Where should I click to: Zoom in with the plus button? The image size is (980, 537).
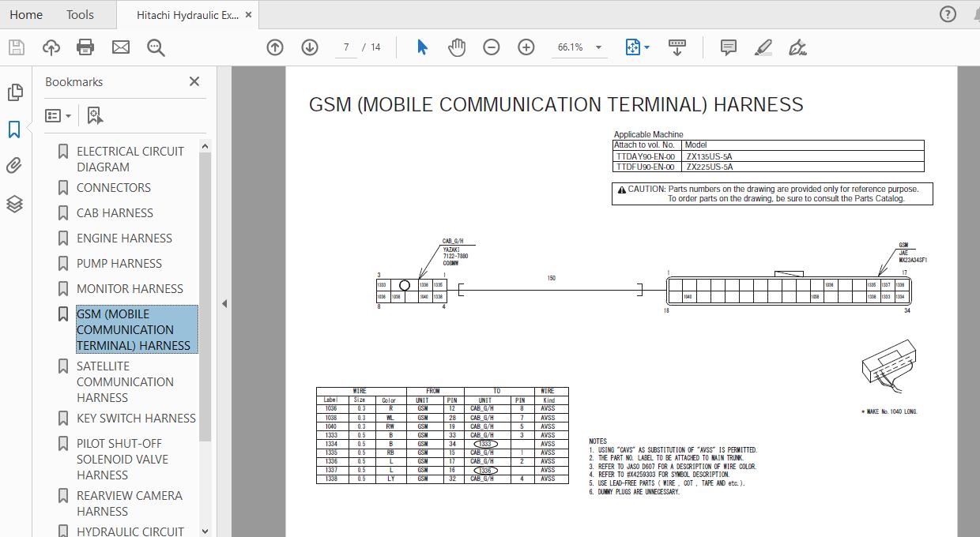coord(526,47)
